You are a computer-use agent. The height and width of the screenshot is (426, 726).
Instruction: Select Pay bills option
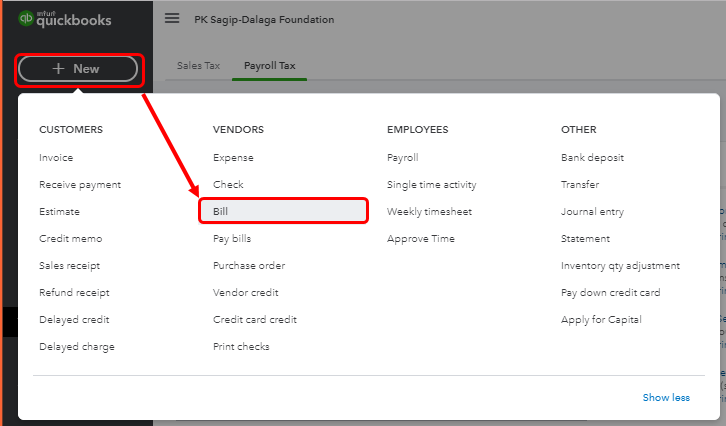click(x=232, y=239)
